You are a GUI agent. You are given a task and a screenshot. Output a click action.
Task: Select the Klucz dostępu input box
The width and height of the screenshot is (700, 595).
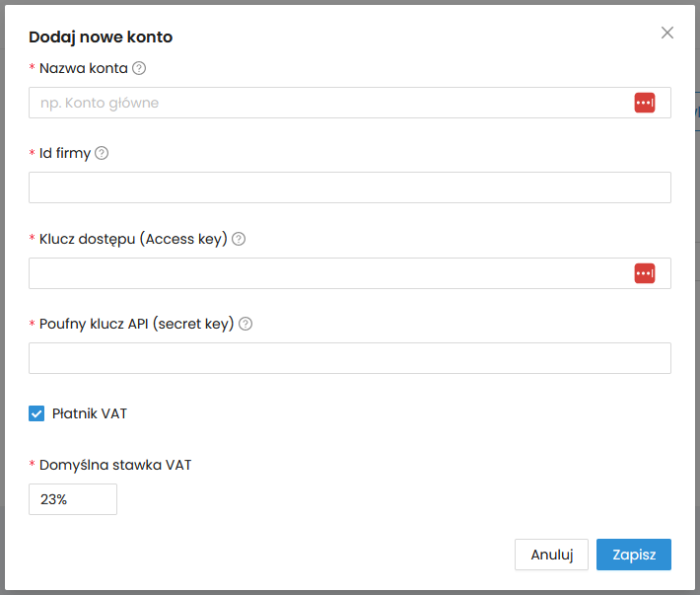(325, 273)
